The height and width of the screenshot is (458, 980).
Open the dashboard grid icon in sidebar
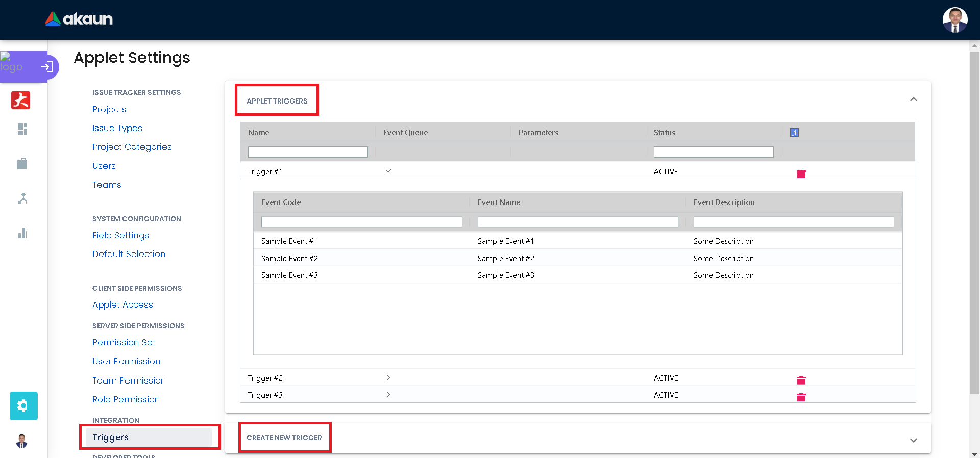pos(22,129)
